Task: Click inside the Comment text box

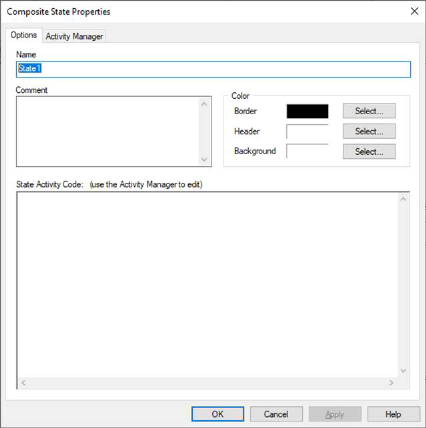Action: pyautogui.click(x=108, y=131)
